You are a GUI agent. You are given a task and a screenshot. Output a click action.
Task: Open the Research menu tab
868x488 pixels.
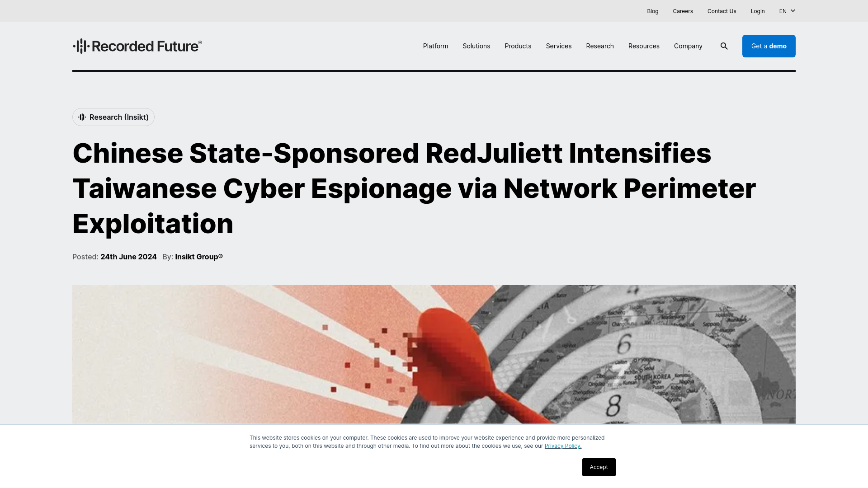(x=600, y=46)
